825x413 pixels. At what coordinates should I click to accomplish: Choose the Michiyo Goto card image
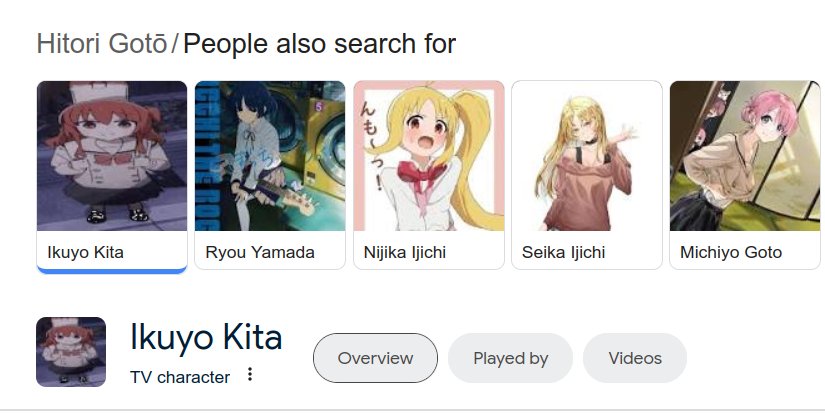point(743,156)
